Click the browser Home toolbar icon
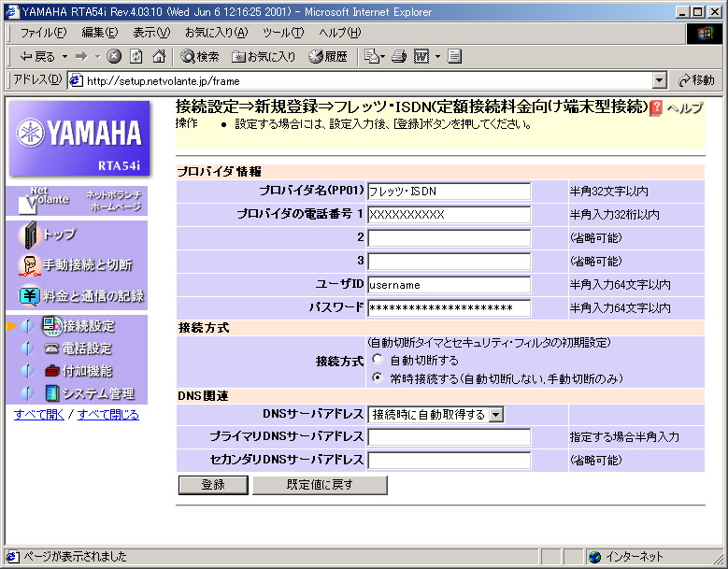The image size is (728, 569). pos(159,57)
